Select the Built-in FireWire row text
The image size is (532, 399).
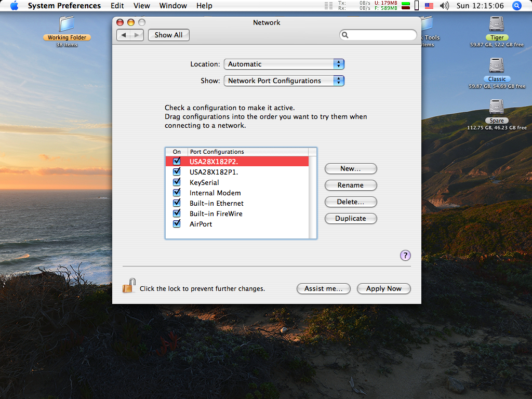216,214
